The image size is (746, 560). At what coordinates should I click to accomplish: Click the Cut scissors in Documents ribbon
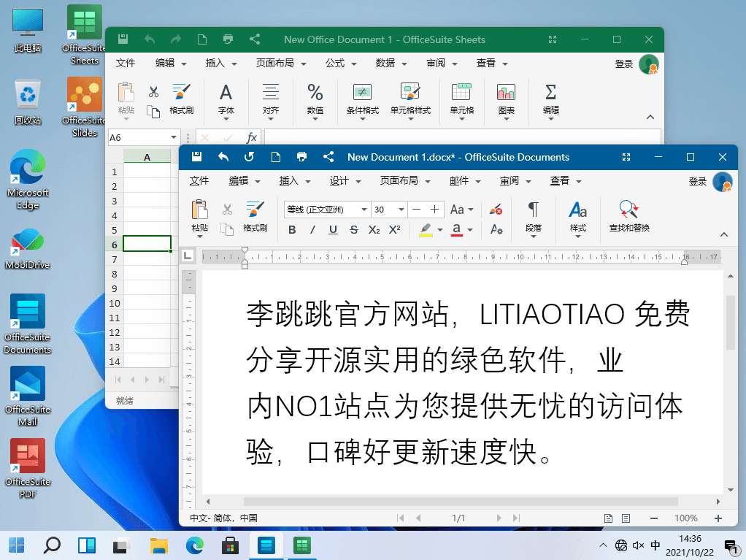227,209
